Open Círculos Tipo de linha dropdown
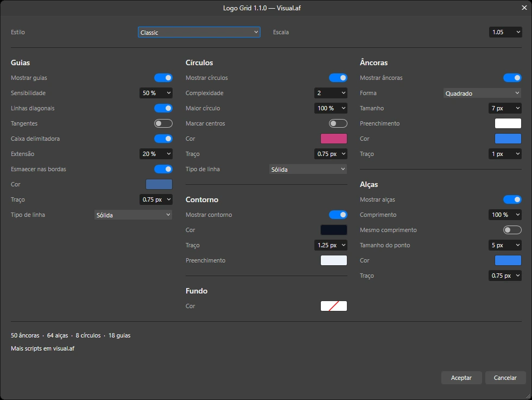This screenshot has width=532, height=400. point(308,169)
